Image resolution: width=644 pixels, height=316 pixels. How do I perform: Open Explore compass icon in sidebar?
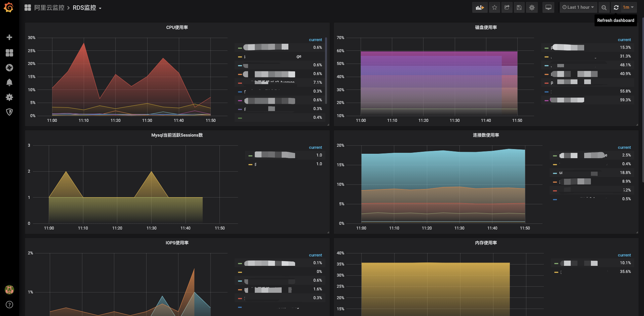9,68
